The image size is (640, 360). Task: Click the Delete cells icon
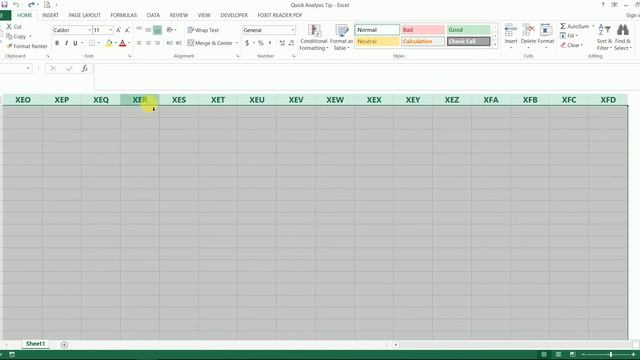[528, 31]
